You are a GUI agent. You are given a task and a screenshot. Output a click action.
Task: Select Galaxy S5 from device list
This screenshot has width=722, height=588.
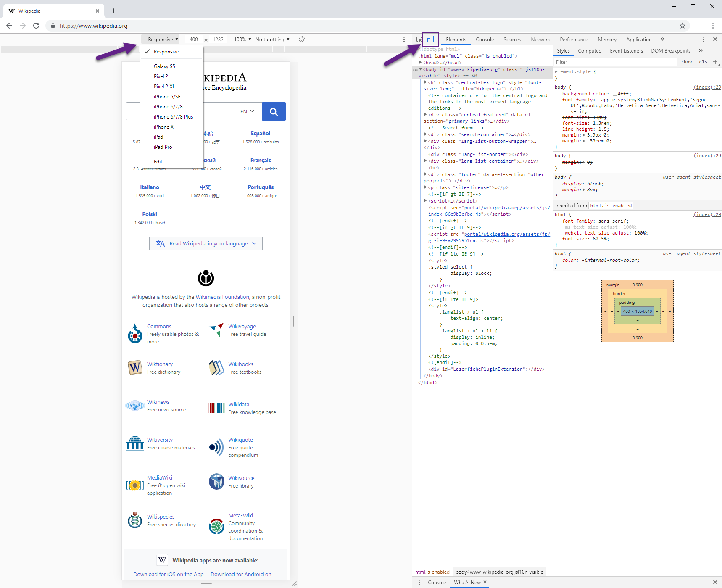coord(164,66)
